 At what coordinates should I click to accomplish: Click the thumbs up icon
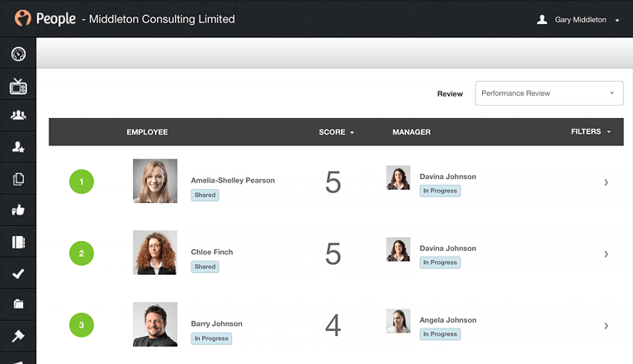click(18, 210)
